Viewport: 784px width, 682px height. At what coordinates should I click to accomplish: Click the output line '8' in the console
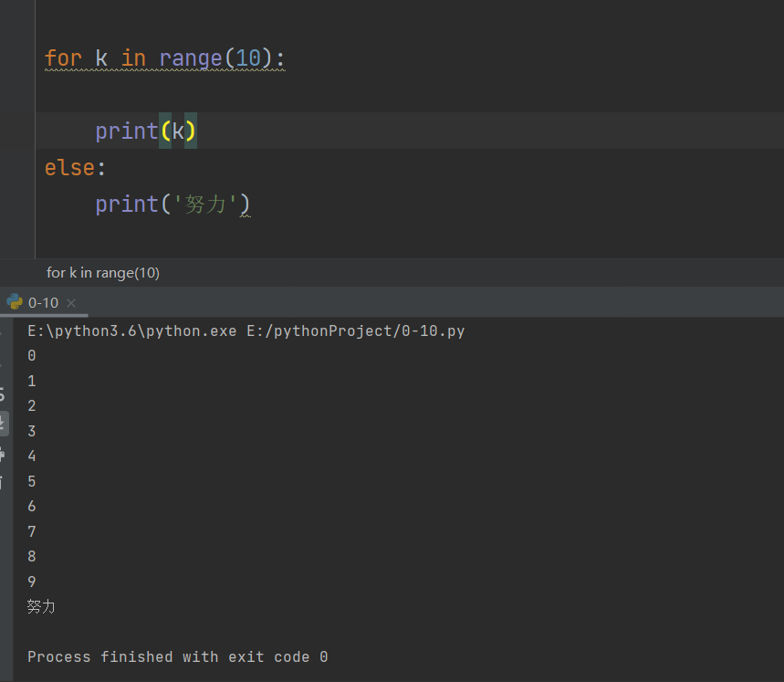[x=32, y=556]
